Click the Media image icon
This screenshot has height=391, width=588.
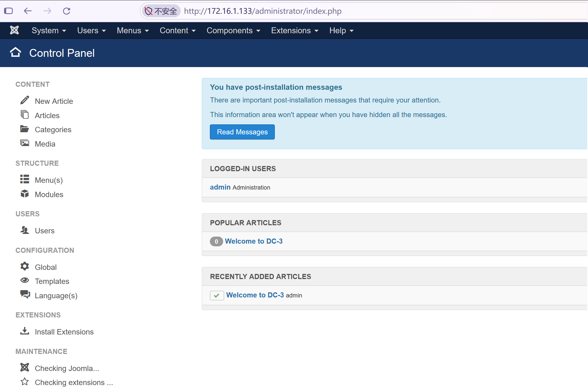coord(25,143)
